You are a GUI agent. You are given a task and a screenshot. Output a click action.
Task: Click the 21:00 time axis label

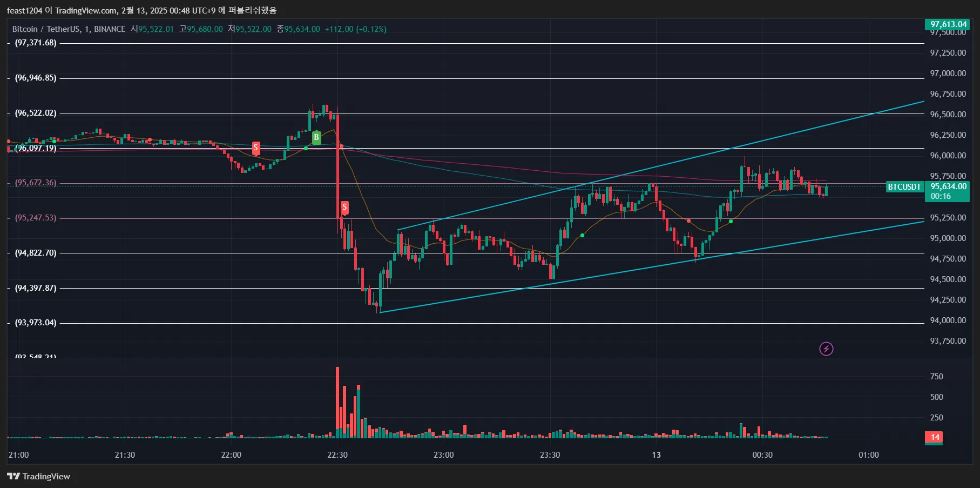(18, 455)
